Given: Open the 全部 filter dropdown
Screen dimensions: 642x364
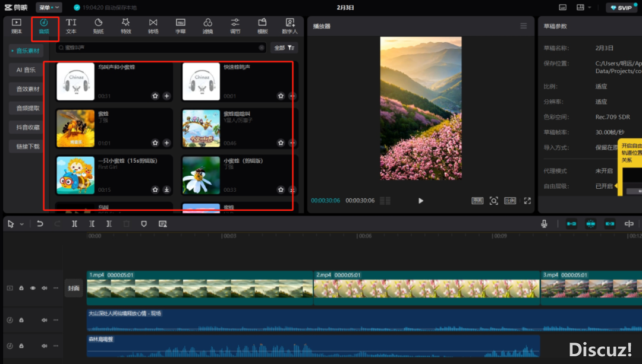Looking at the screenshot, I should point(284,48).
